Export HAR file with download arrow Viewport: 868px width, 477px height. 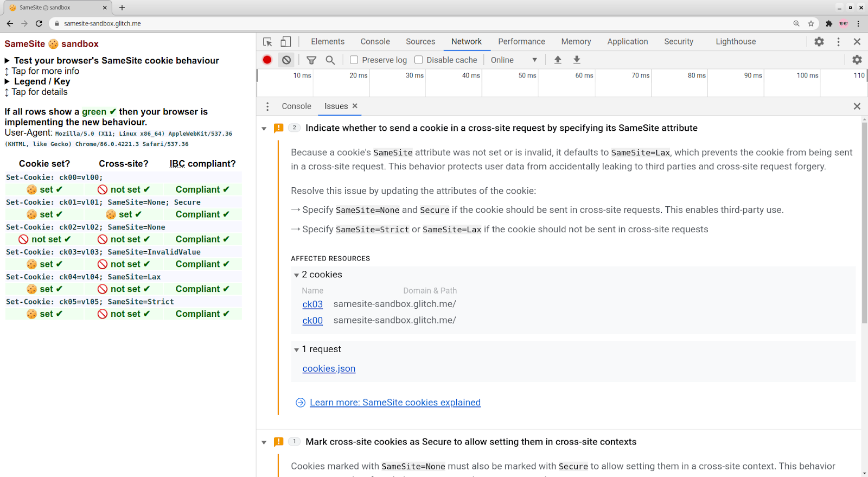point(577,60)
